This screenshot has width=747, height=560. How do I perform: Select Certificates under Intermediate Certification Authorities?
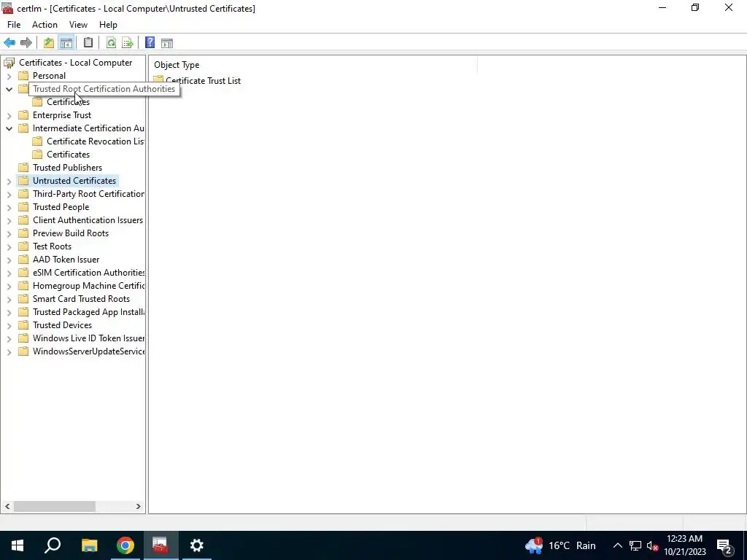pos(68,155)
